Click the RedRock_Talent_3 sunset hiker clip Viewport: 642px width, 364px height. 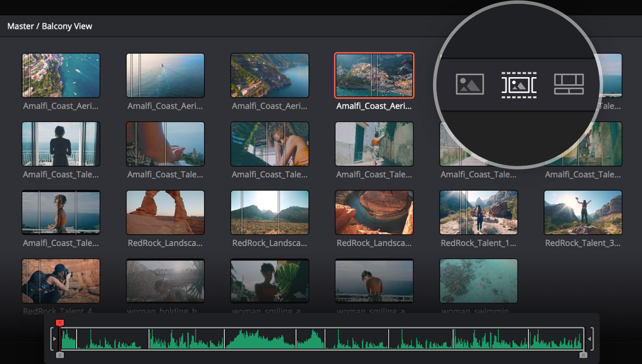point(583,213)
